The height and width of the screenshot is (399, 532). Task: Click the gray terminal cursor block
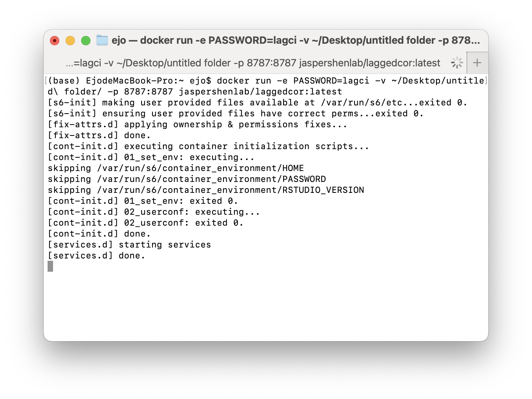pos(50,266)
